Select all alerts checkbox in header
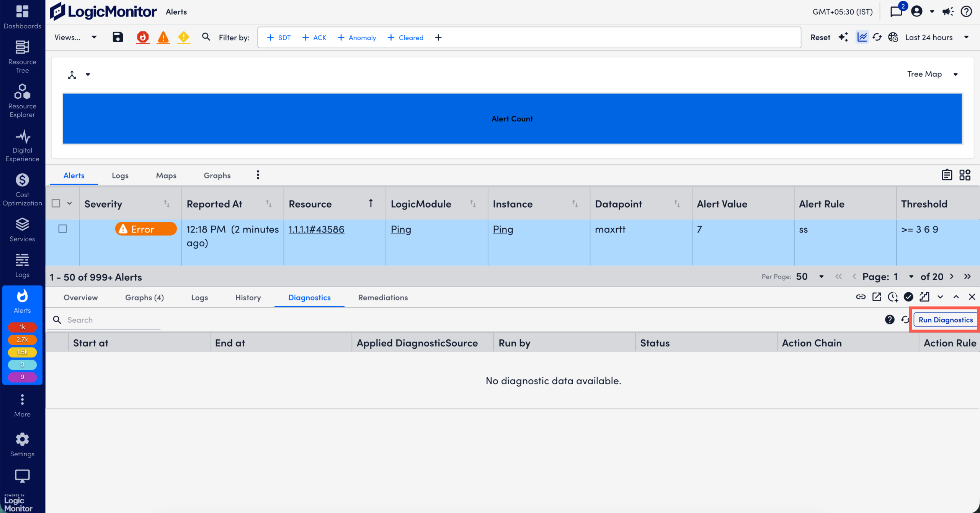 click(x=56, y=203)
